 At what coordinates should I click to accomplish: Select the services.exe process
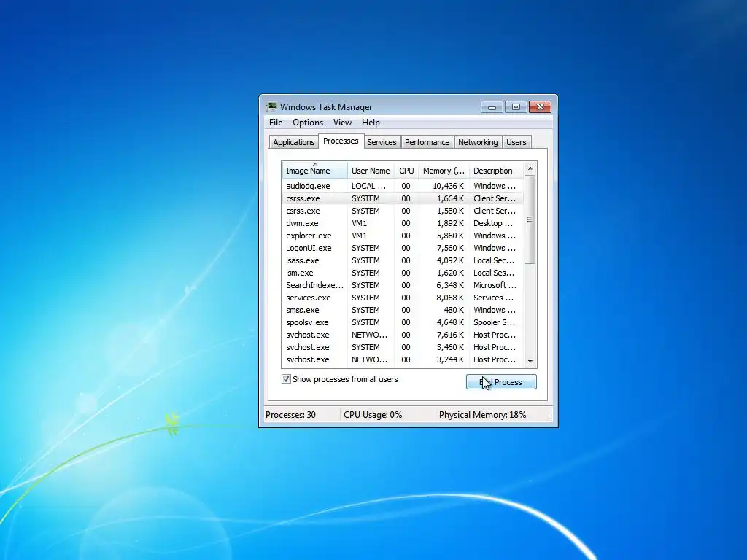coord(403,297)
